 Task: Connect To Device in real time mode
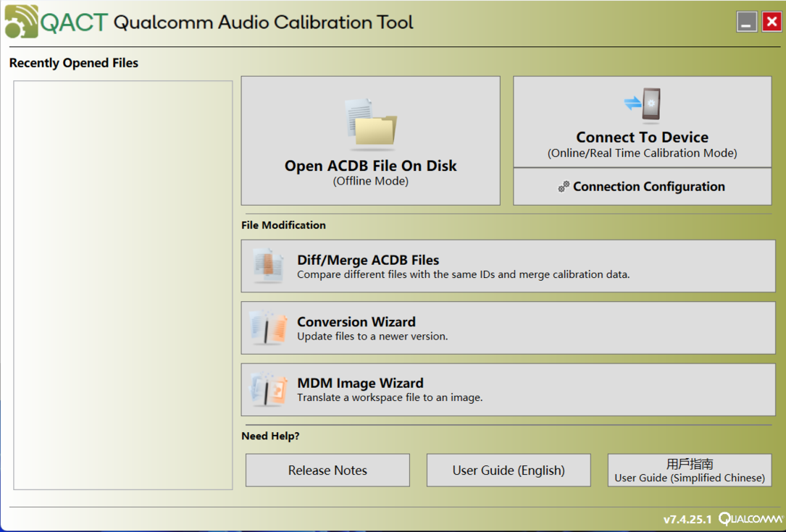coord(642,122)
